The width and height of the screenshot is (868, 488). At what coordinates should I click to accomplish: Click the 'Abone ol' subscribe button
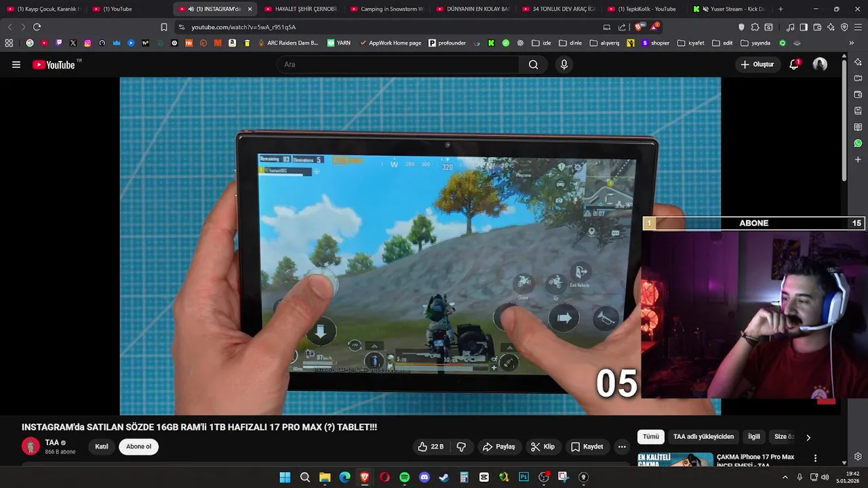(138, 447)
